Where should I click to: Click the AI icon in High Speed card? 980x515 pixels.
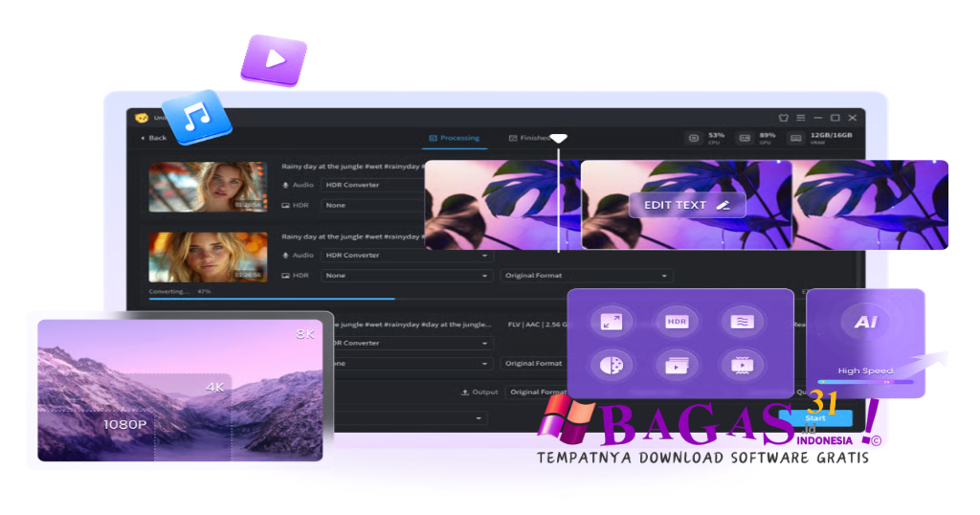click(865, 322)
